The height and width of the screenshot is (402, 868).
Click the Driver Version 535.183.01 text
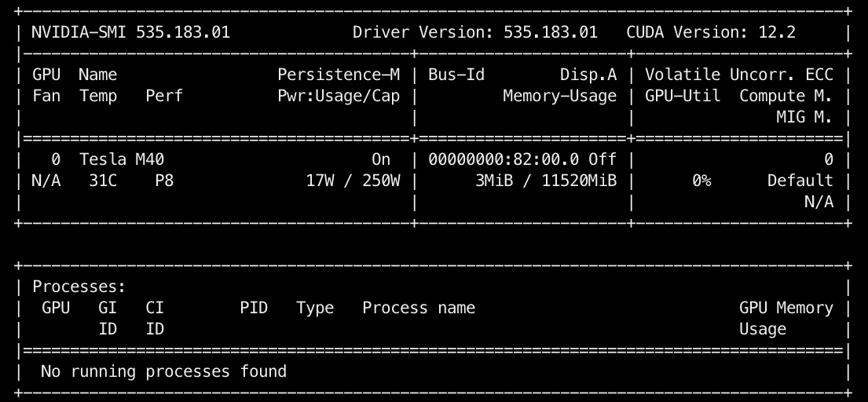pyautogui.click(x=474, y=33)
